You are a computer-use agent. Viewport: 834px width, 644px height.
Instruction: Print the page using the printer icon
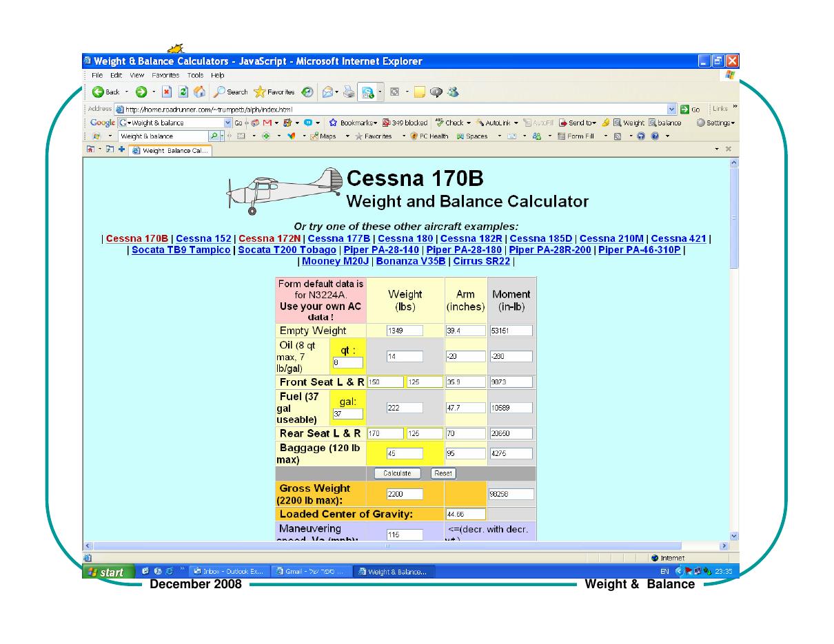pos(348,92)
